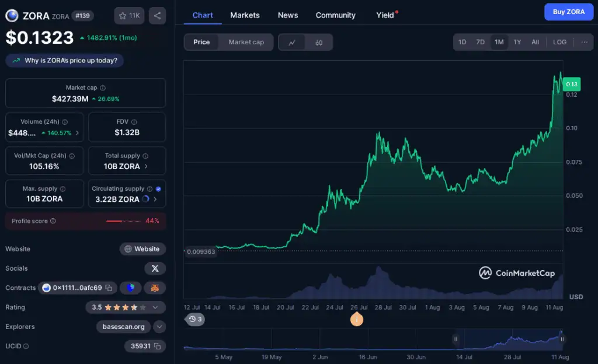Viewport: 598px width, 364px height.
Task: Set chart range to 1Y
Action: (517, 42)
